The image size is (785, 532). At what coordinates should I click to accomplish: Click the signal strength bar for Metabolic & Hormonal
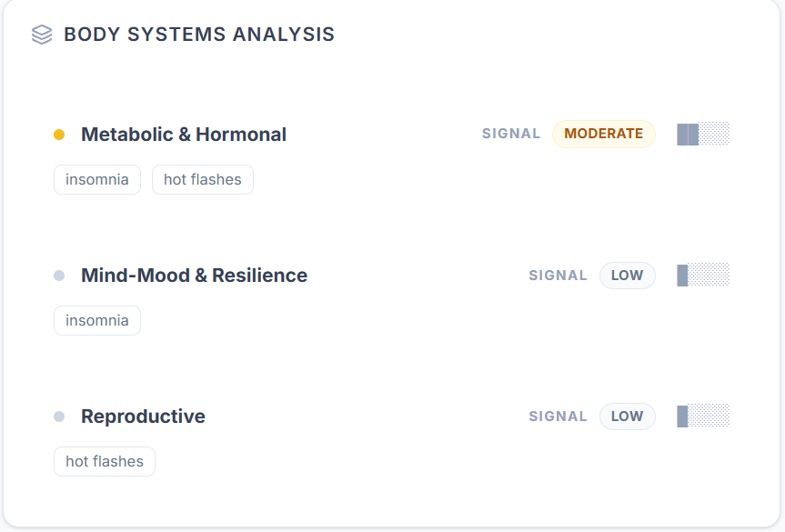click(x=703, y=134)
